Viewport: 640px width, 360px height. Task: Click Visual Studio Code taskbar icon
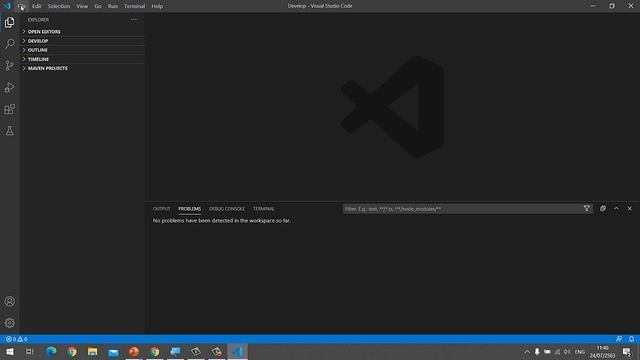click(x=238, y=351)
